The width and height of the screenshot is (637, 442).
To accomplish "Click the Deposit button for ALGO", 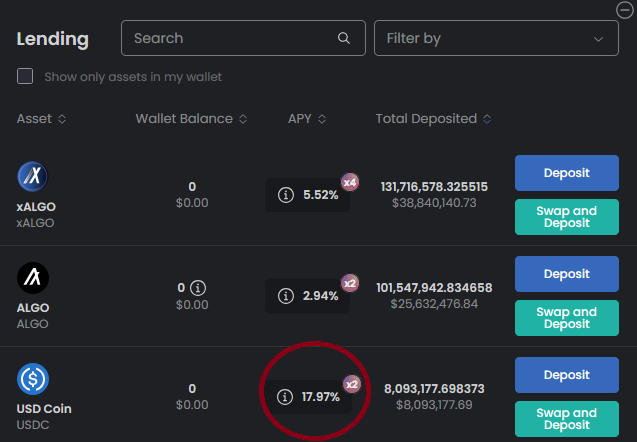I will click(x=567, y=274).
